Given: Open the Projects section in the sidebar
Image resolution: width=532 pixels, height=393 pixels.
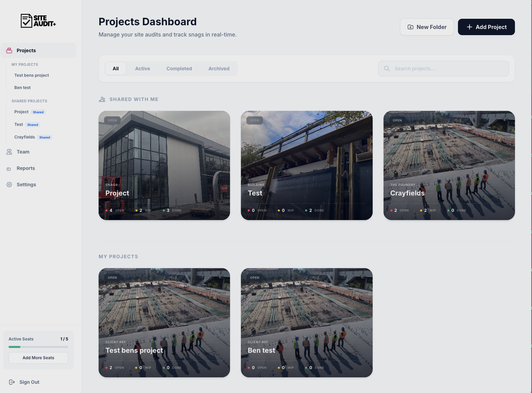Looking at the screenshot, I should point(26,50).
